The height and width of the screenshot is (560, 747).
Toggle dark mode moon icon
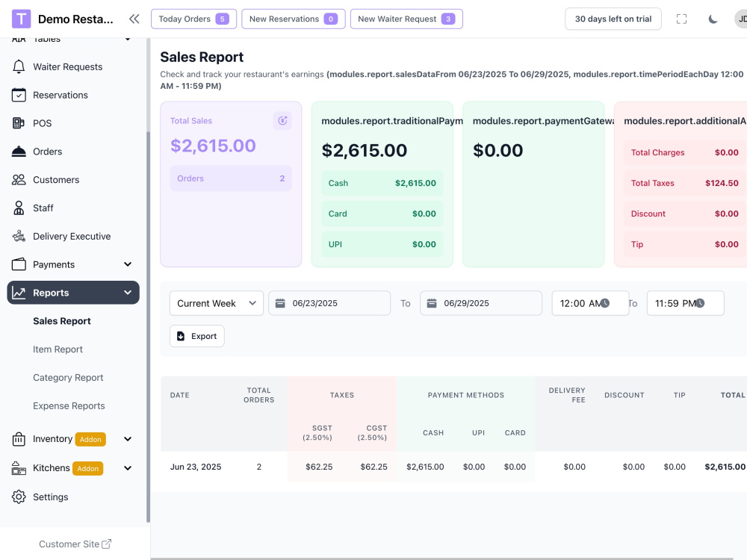click(713, 19)
